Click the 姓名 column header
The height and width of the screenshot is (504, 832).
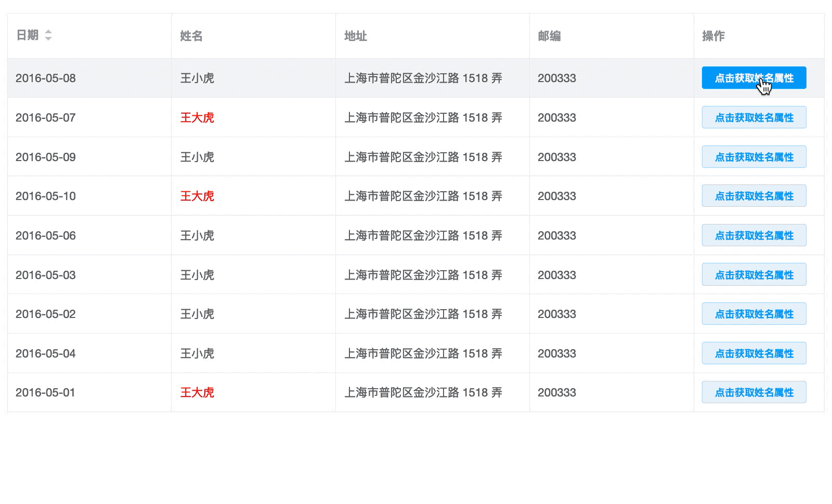191,36
